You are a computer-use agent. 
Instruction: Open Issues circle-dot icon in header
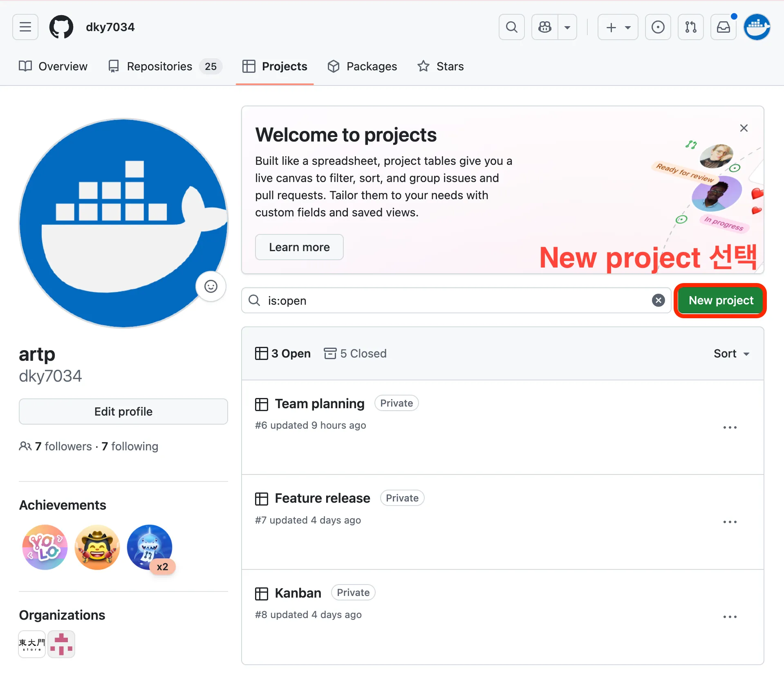658,27
